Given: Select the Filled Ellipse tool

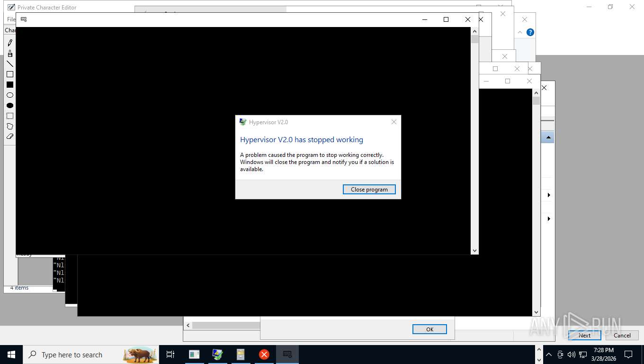Looking at the screenshot, I should pos(10,106).
